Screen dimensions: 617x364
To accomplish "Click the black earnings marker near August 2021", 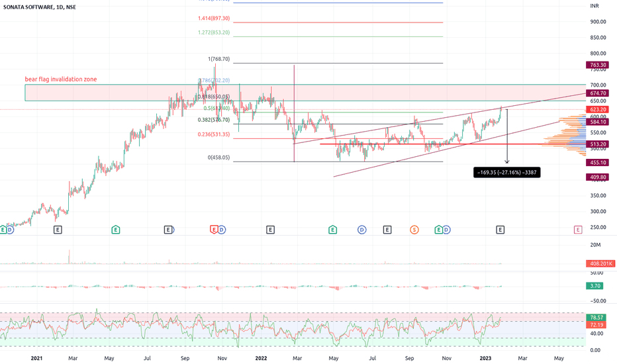I will [x=168, y=230].
